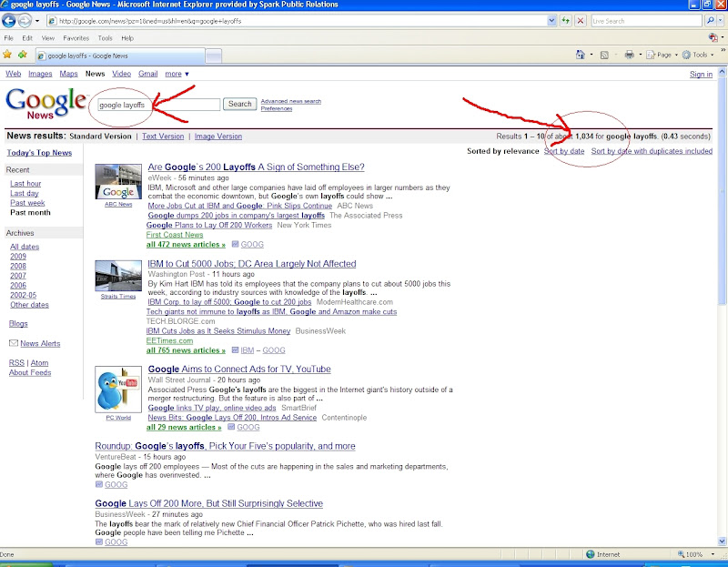This screenshot has height=567, width=728.
Task: Filter results to Last hour
Action: click(x=25, y=184)
